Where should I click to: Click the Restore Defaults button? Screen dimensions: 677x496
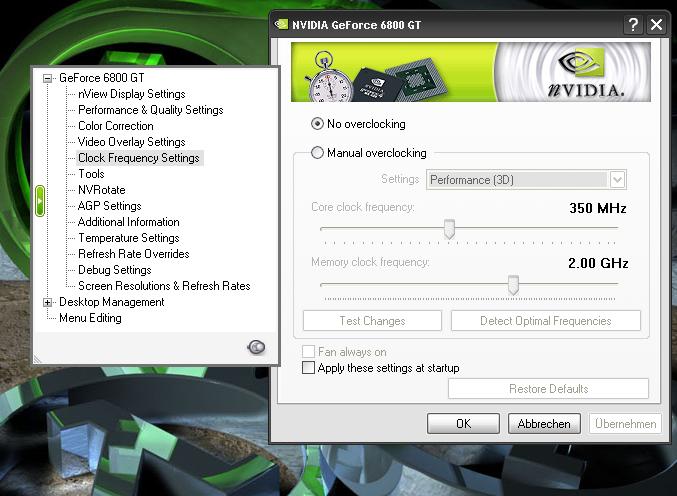tap(548, 389)
